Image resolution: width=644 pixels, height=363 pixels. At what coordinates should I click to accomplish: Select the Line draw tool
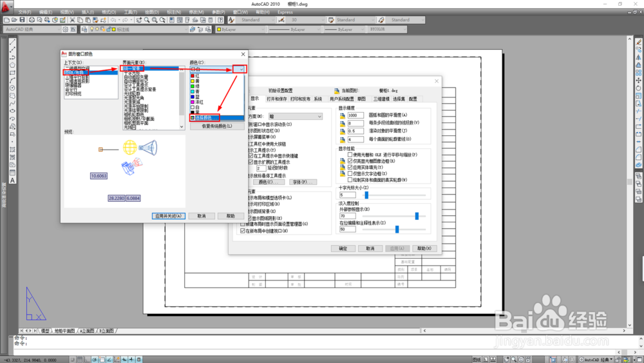[12, 42]
